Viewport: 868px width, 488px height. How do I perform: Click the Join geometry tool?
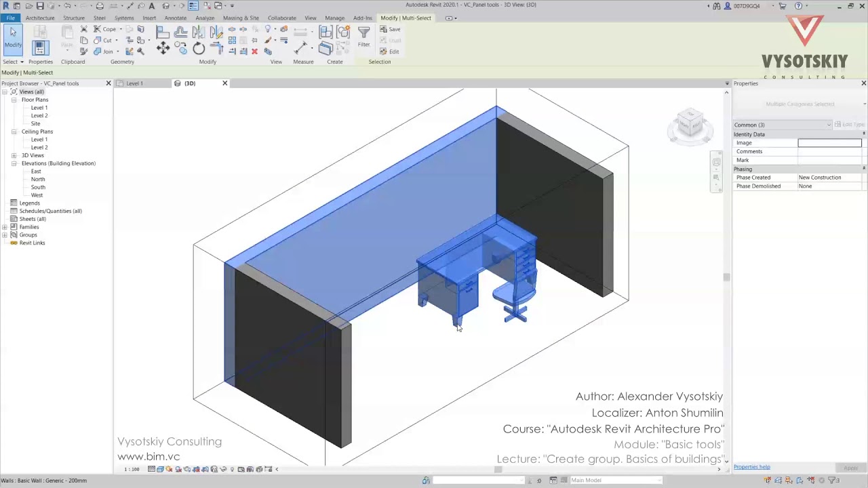click(104, 52)
